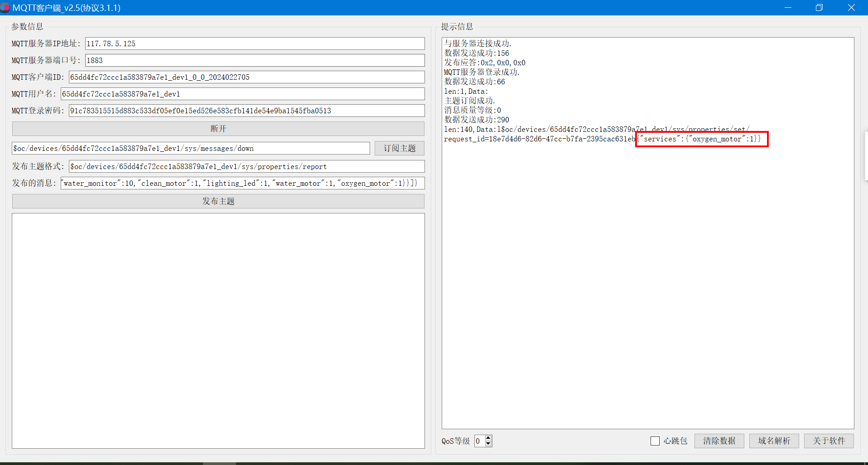Click the request_id text in the log

click(x=540, y=139)
